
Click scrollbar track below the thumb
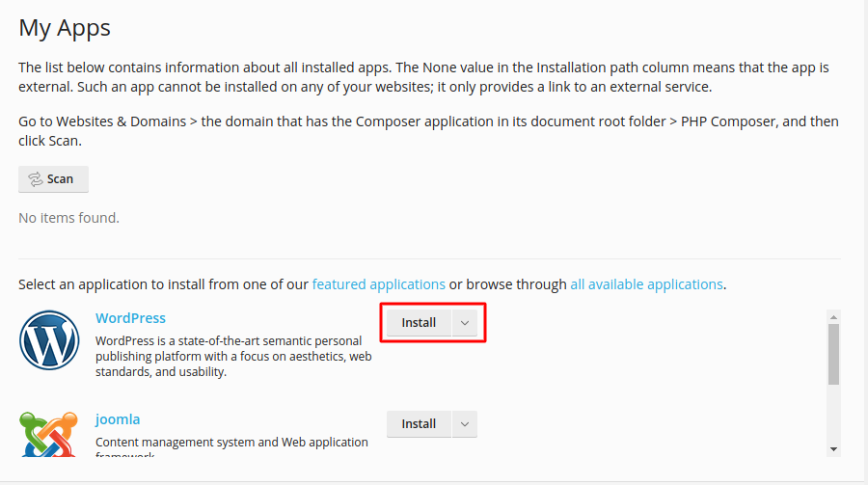point(834,415)
